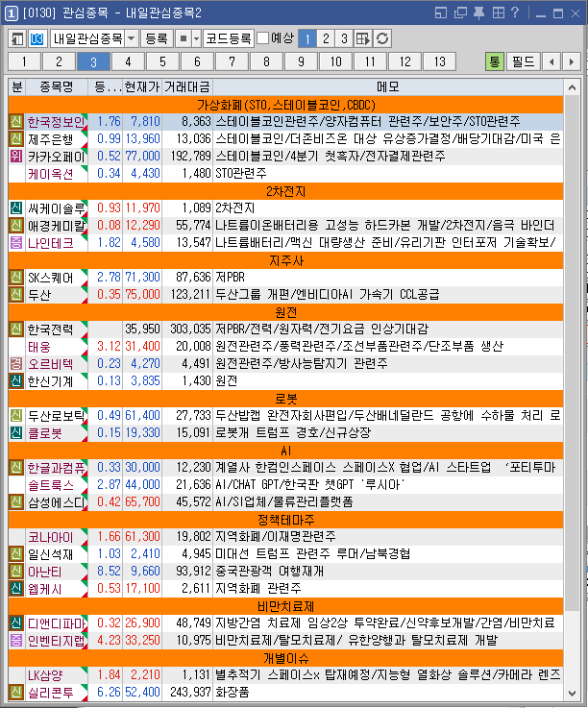Click the left arrow tab scroll button

pyautogui.click(x=551, y=61)
